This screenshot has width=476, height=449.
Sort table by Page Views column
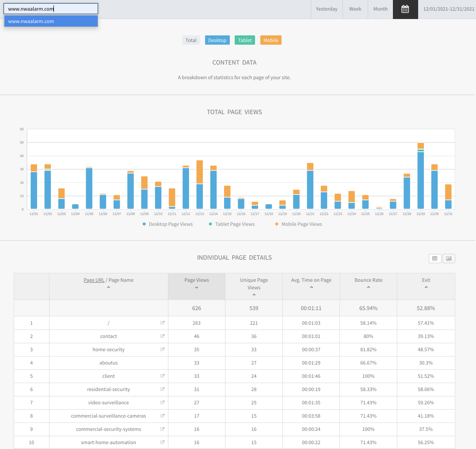coord(196,283)
